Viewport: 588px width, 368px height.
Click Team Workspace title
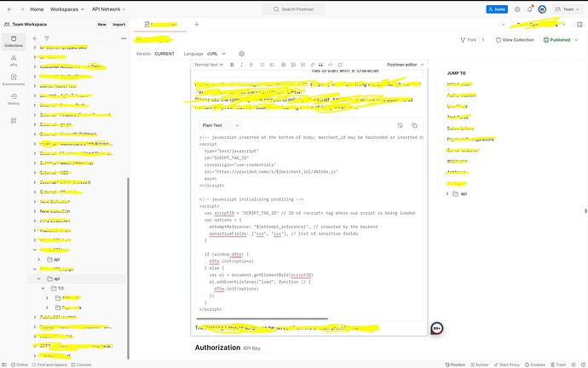(x=30, y=25)
